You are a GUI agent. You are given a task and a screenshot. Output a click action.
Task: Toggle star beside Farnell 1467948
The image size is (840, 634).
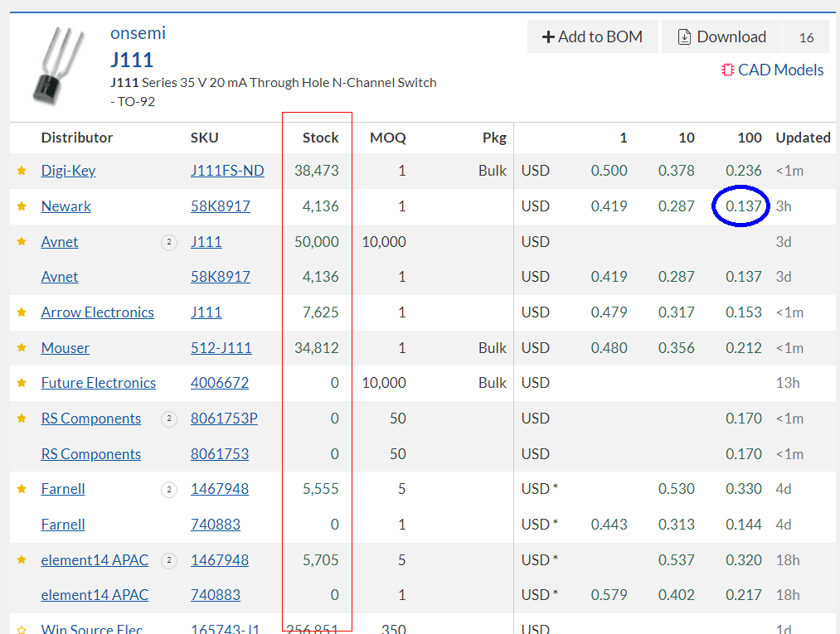coord(22,489)
